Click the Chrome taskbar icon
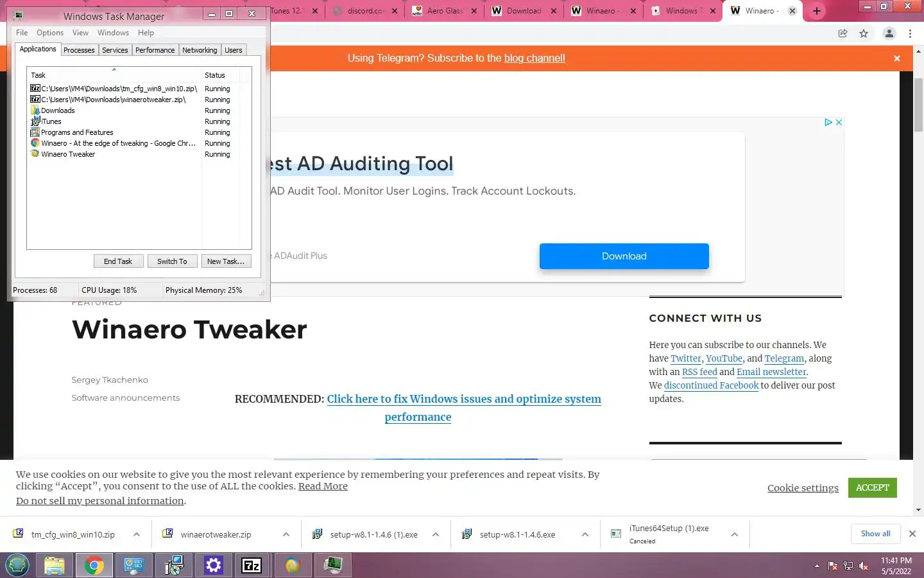The height and width of the screenshot is (578, 924). [94, 565]
